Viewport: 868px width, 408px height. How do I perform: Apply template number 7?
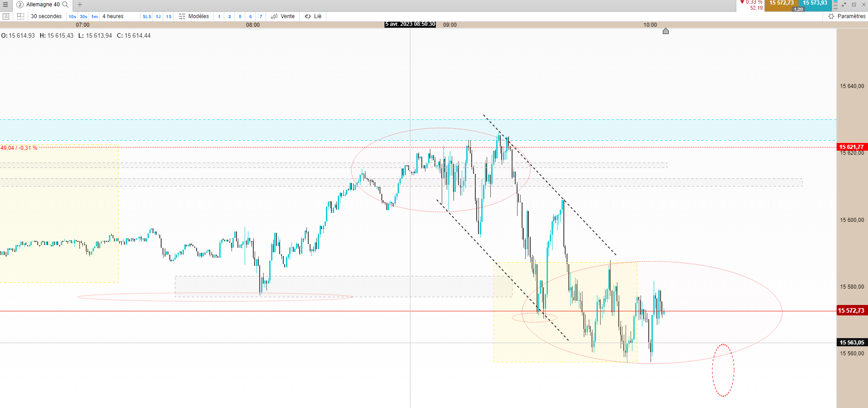point(261,17)
